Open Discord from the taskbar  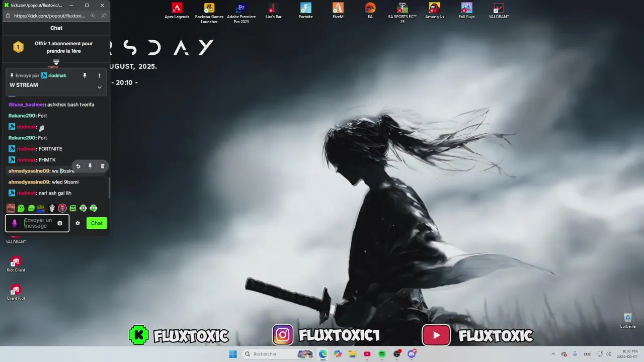(412, 354)
